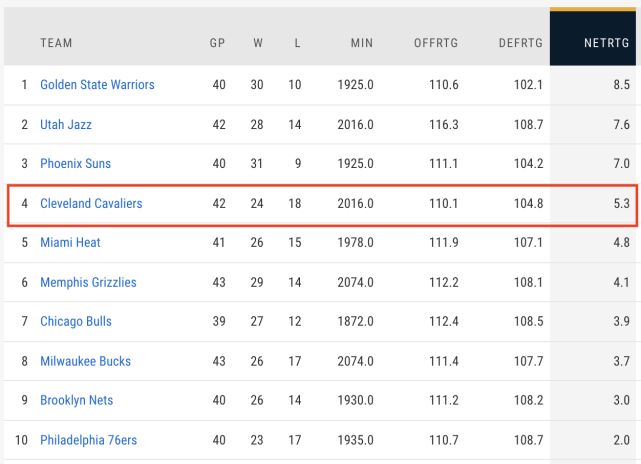This screenshot has height=464, width=641.
Task: Sort table by W column header
Action: coord(258,43)
